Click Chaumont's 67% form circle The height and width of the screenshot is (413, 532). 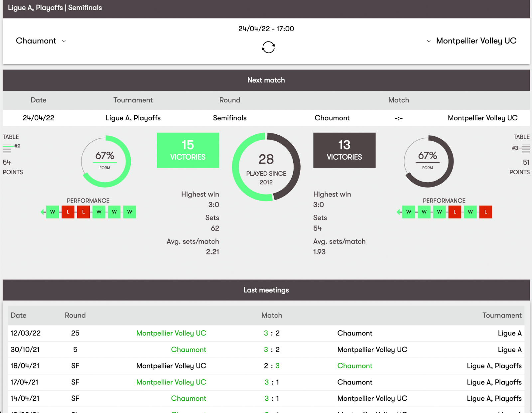pos(106,161)
